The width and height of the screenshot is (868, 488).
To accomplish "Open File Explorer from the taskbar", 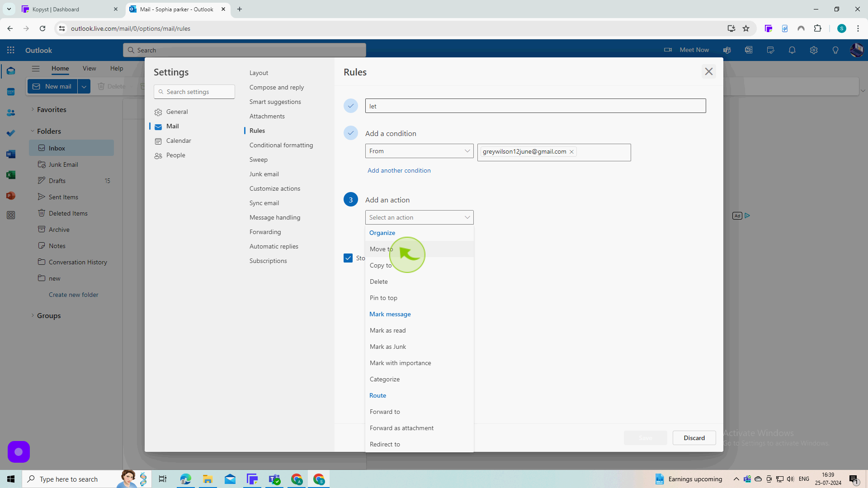I will click(208, 479).
